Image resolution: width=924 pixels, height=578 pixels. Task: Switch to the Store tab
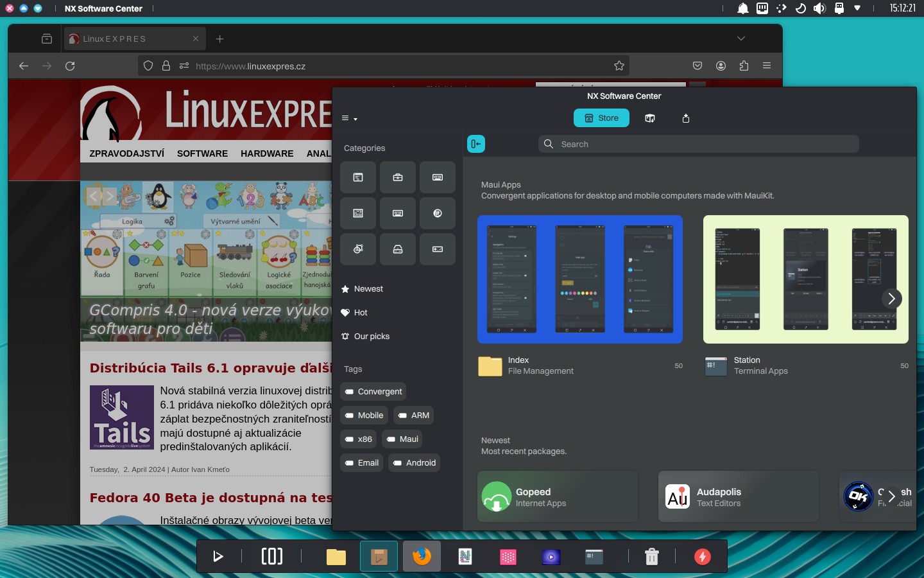click(601, 118)
